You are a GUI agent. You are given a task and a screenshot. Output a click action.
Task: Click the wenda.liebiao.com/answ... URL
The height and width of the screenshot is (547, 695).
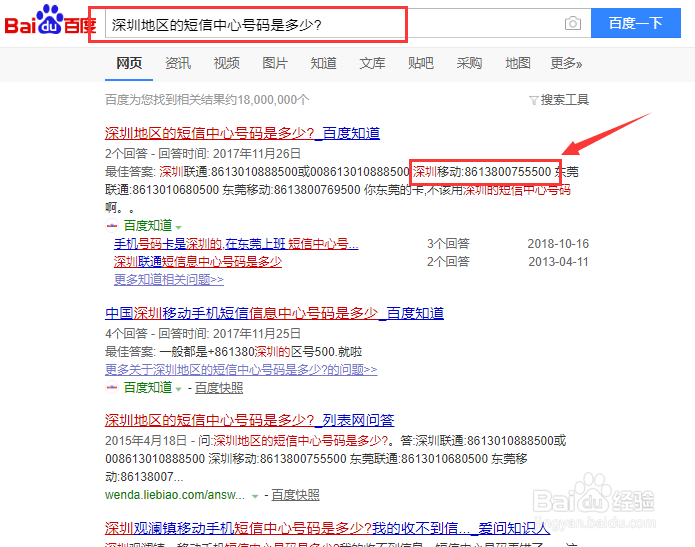click(175, 495)
